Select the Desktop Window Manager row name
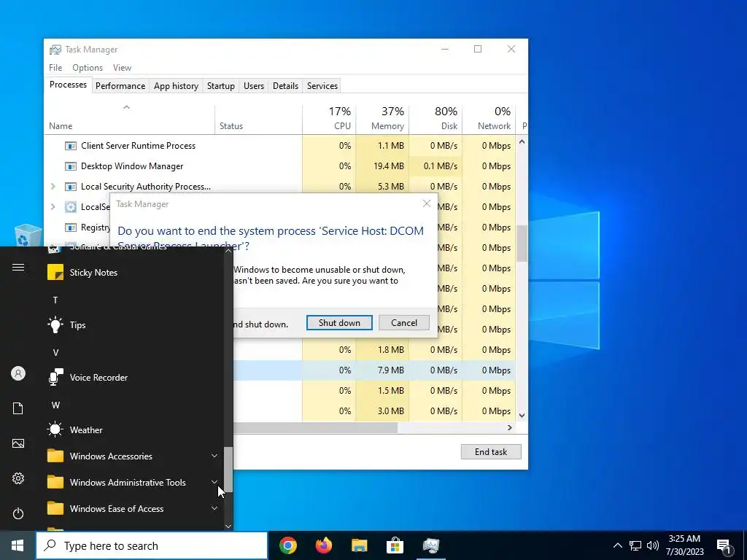 [132, 166]
